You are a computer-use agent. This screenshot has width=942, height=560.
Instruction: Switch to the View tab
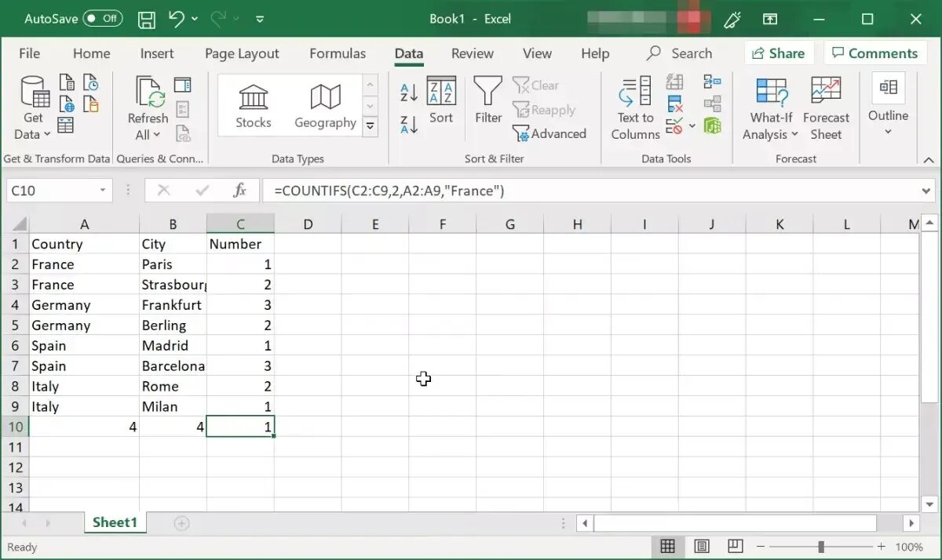(x=537, y=53)
